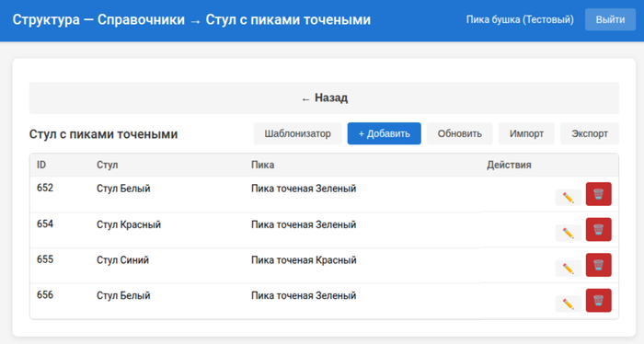Edit row 655 with the pencil icon
Screen dimensions: 644x344
tap(568, 269)
